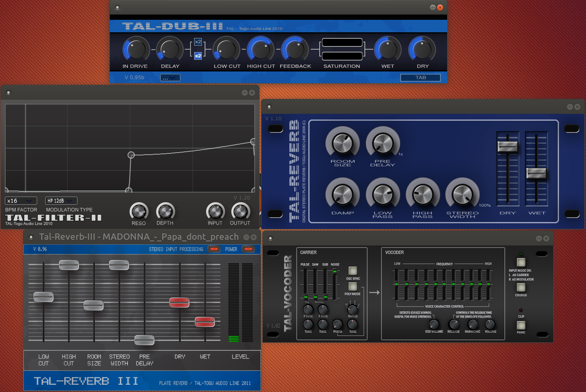Enable CHORUS in TAL-Vocoder
The height and width of the screenshot is (392, 586).
[521, 287]
